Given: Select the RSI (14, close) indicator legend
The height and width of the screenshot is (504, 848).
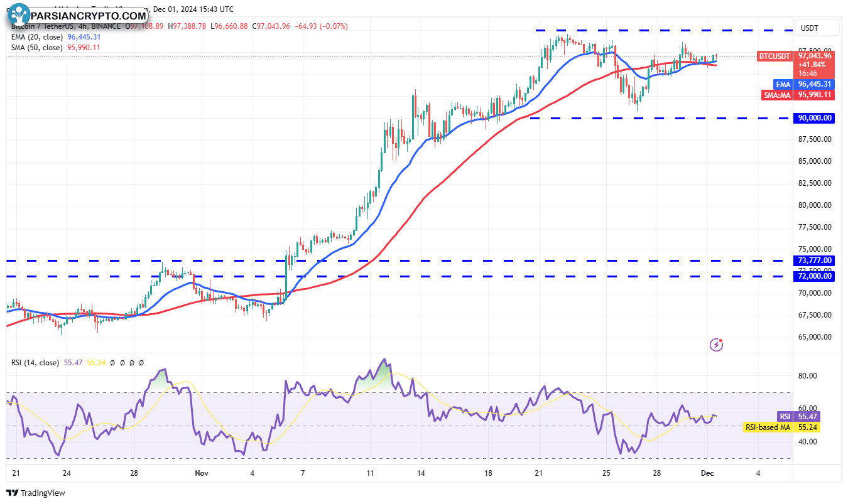Looking at the screenshot, I should click(x=35, y=363).
